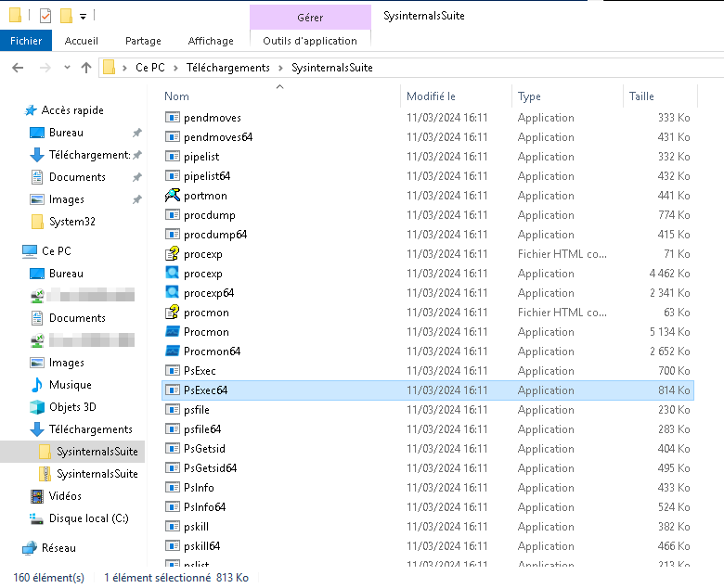Click the Ce PC computer icon in sidebar

tap(30, 251)
